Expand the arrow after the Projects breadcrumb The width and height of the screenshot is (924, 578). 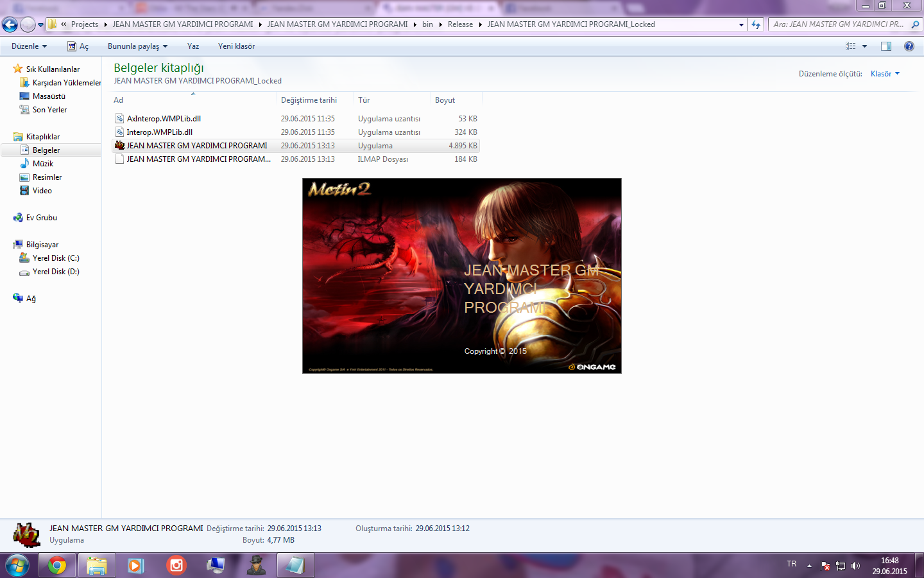(105, 24)
